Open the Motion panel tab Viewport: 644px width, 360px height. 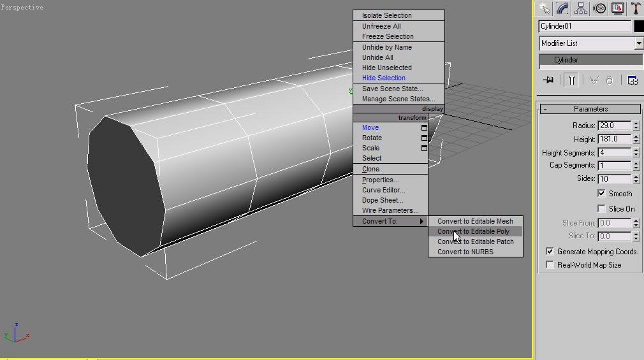[599, 8]
